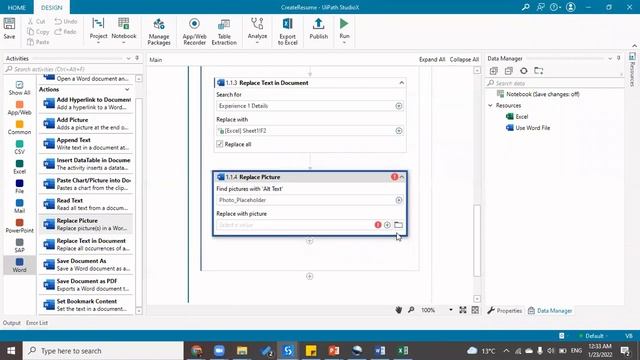Open the Properties tab
Image resolution: width=640 pixels, height=360 pixels.
[x=504, y=311]
